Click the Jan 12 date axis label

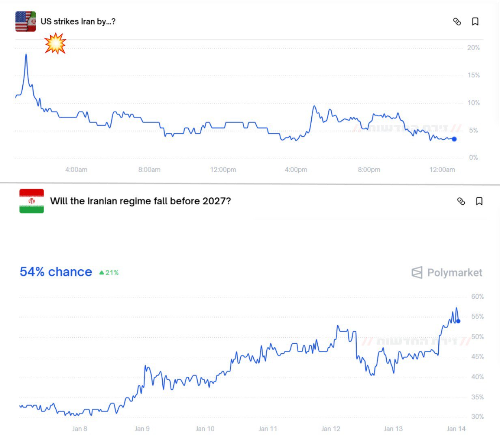pos(331,429)
